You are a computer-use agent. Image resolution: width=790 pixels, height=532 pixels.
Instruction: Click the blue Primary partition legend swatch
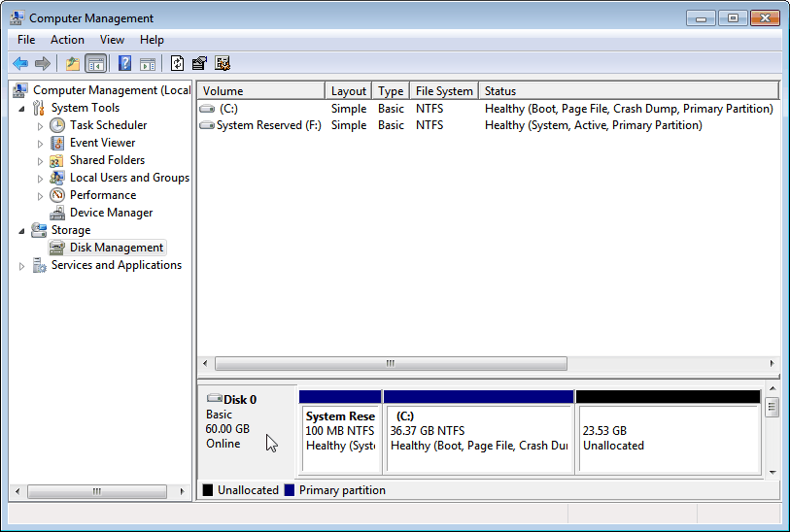tap(290, 490)
